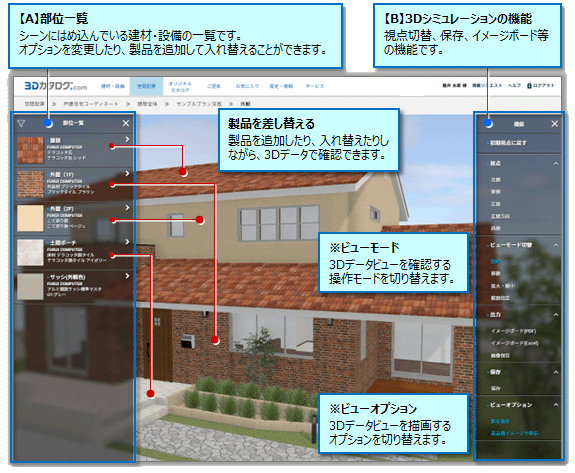Click the filter funnel icon in 部位一覧 panel
The height and width of the screenshot is (473, 575).
[21, 124]
